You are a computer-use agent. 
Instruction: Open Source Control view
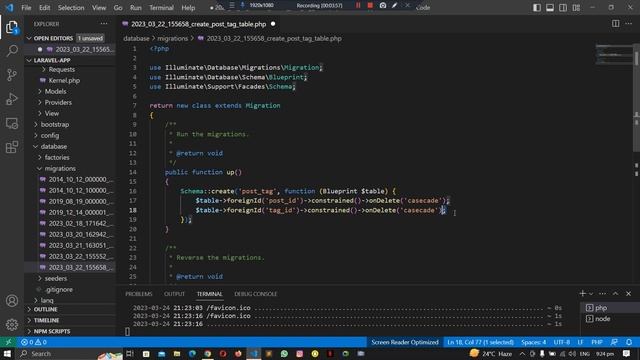pyautogui.click(x=12, y=75)
